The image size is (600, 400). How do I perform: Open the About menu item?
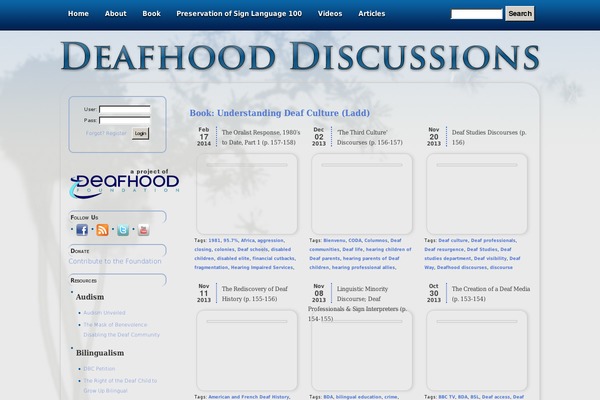click(116, 13)
